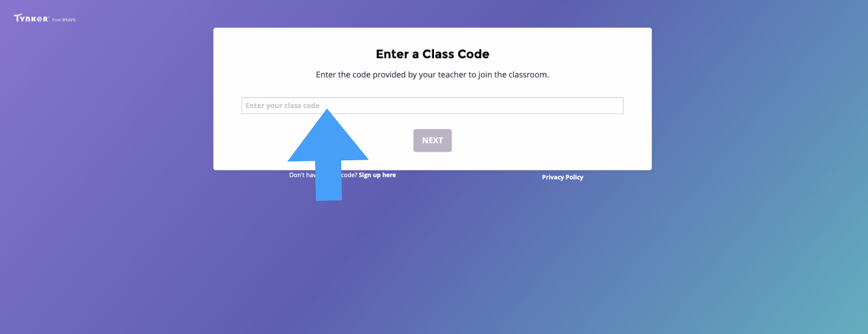Click the word 'Enter' in the heading
Image resolution: width=868 pixels, height=334 pixels.
point(392,54)
